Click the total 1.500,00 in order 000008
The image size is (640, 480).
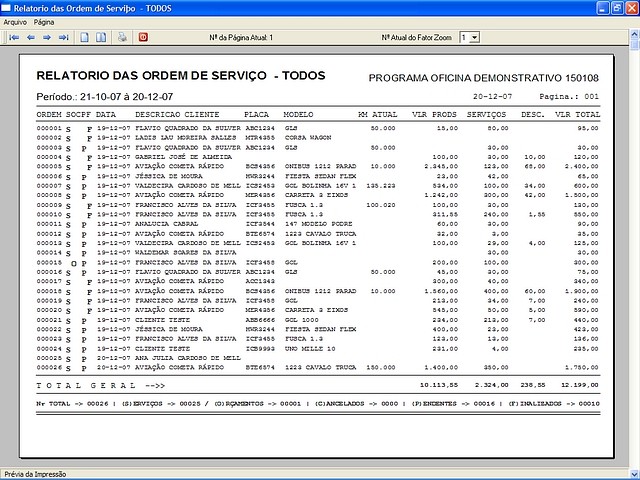coord(582,195)
